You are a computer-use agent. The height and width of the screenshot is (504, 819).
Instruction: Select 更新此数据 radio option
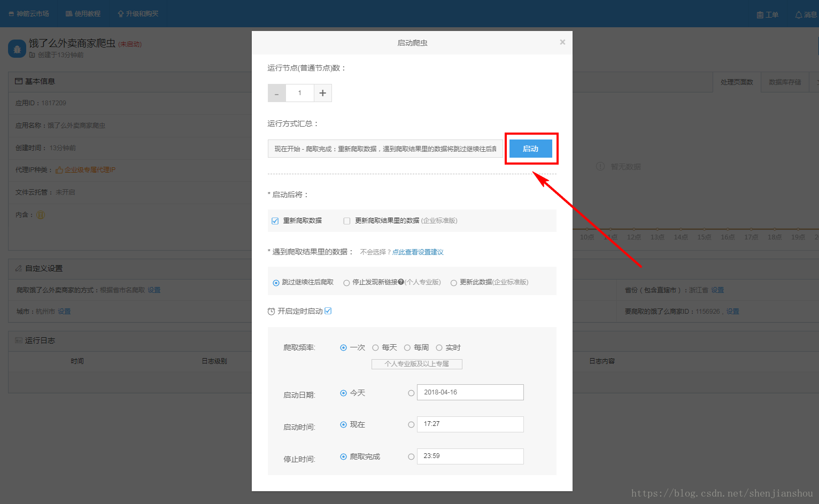pyautogui.click(x=453, y=283)
